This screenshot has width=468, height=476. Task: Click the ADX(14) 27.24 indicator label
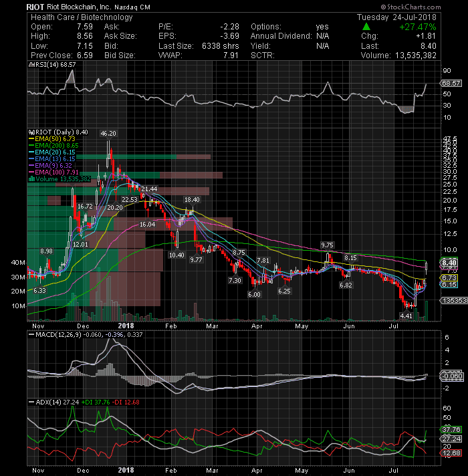tap(53, 402)
